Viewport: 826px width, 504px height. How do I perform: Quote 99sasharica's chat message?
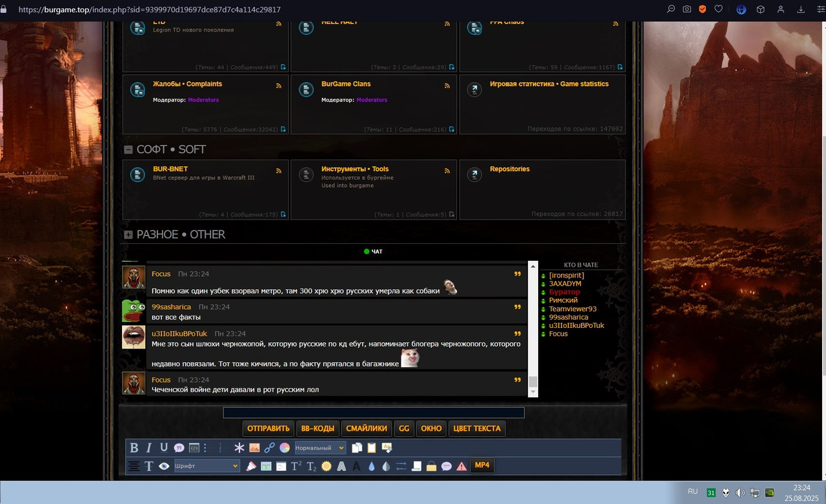(518, 307)
